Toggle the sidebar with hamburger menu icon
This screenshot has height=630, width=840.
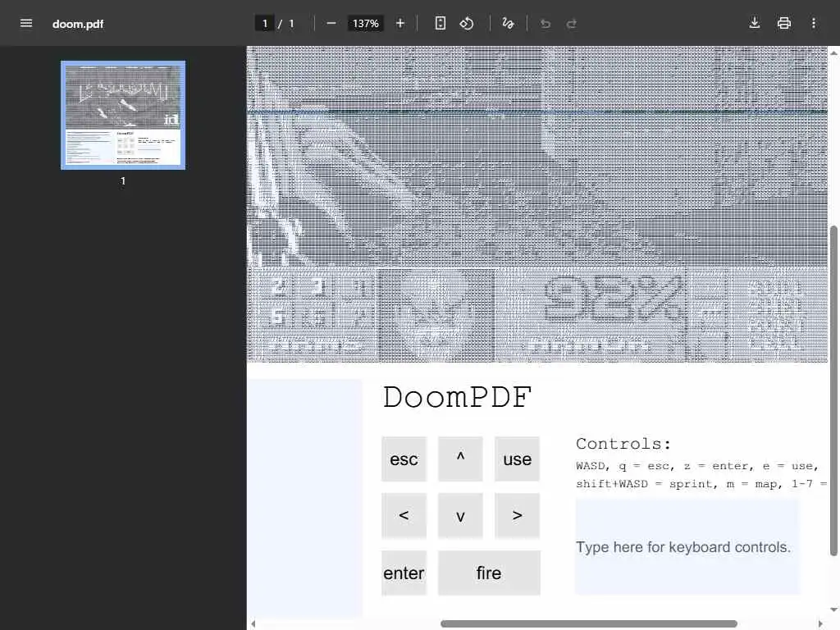tap(25, 23)
